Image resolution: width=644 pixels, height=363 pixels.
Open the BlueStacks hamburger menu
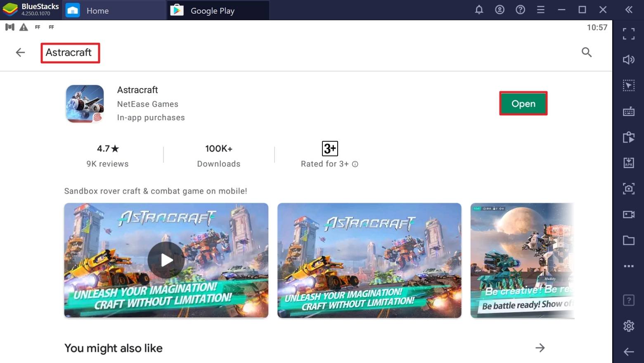pos(541,9)
